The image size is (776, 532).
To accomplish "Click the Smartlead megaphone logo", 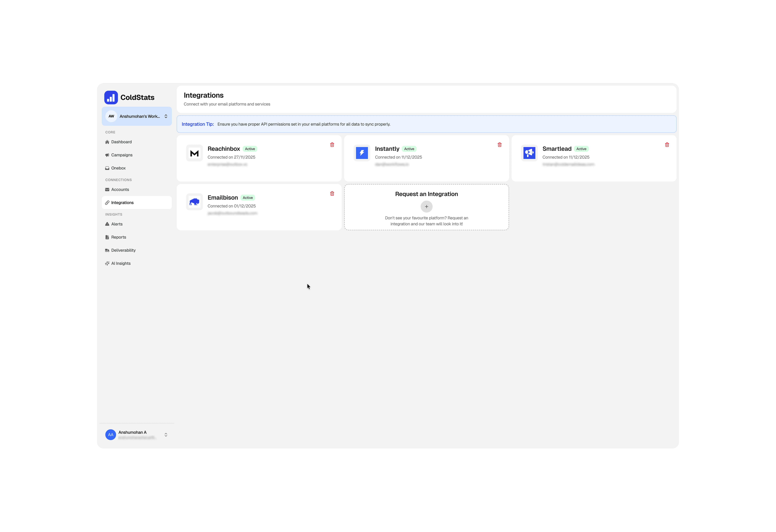I will (x=529, y=153).
